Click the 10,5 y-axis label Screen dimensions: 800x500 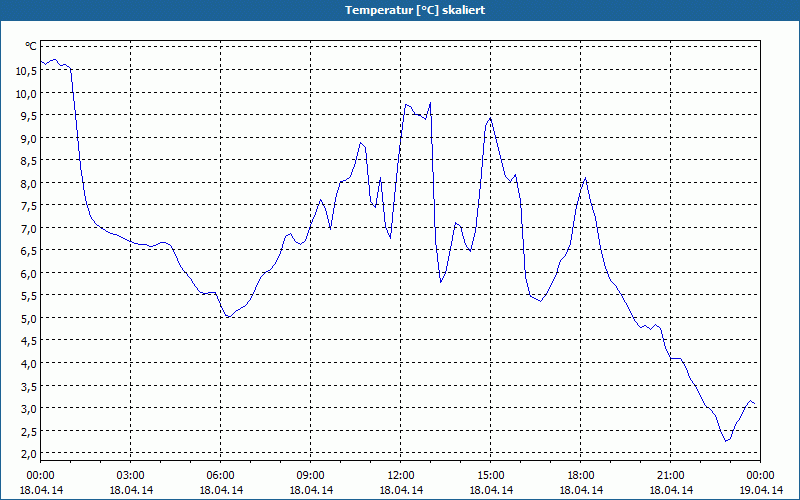pyautogui.click(x=26, y=71)
